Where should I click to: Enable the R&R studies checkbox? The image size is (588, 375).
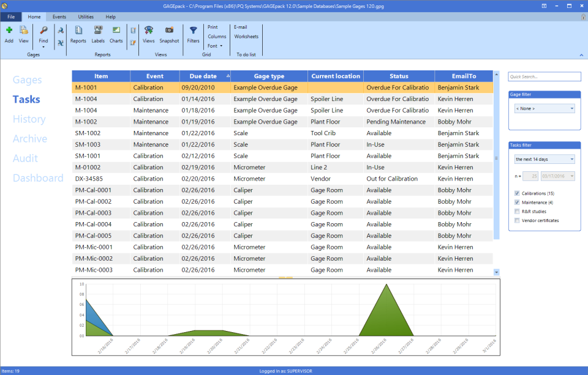click(517, 211)
